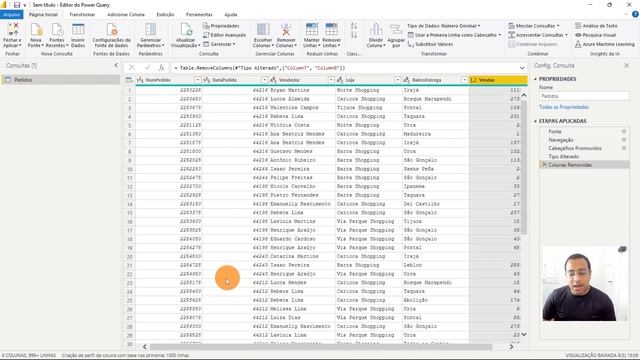Open the DataPedido column filter dropdown
Viewport: 640px width, 360px height.
(x=264, y=80)
